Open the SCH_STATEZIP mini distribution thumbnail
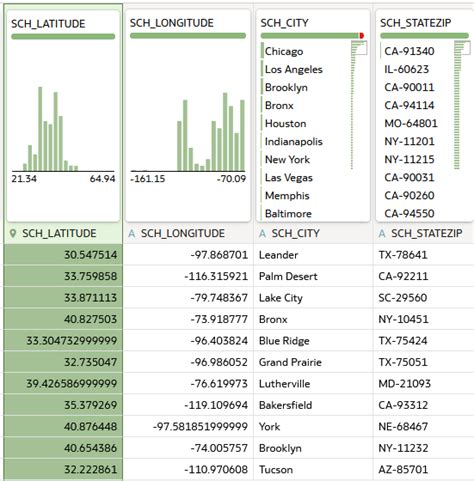474x481 pixels. coord(462,48)
